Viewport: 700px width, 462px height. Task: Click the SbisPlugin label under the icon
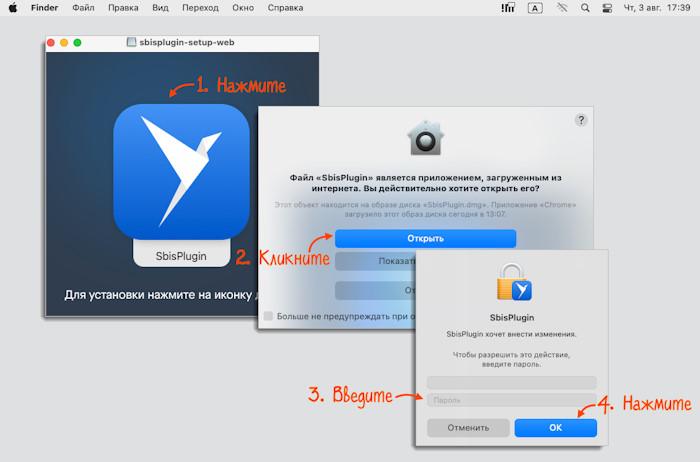(x=181, y=256)
